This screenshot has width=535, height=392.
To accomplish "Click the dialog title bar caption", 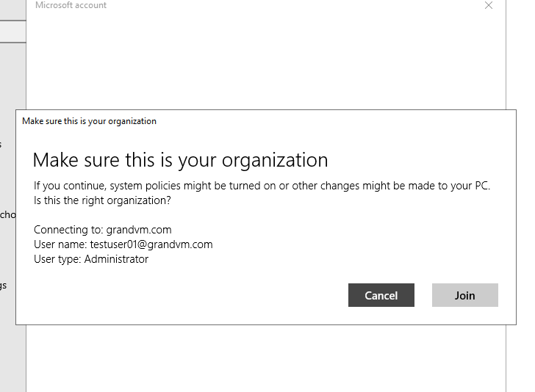I will pos(89,121).
